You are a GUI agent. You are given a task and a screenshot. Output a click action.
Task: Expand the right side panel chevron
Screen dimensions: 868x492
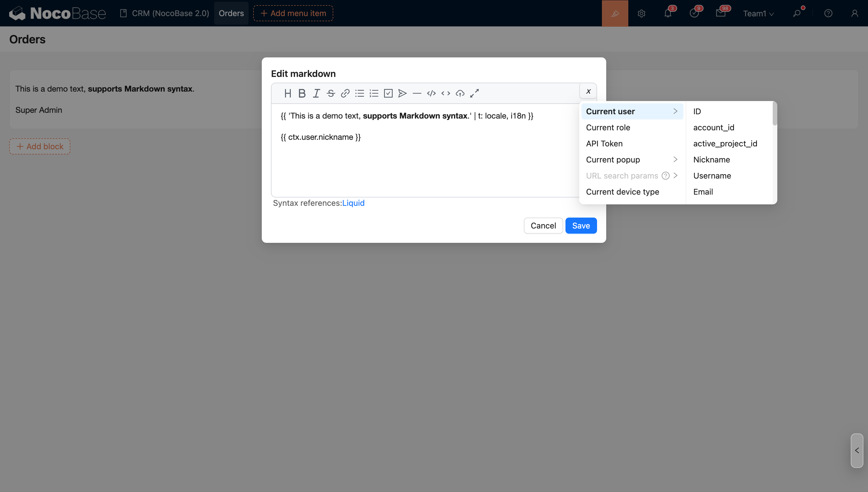[x=857, y=450]
